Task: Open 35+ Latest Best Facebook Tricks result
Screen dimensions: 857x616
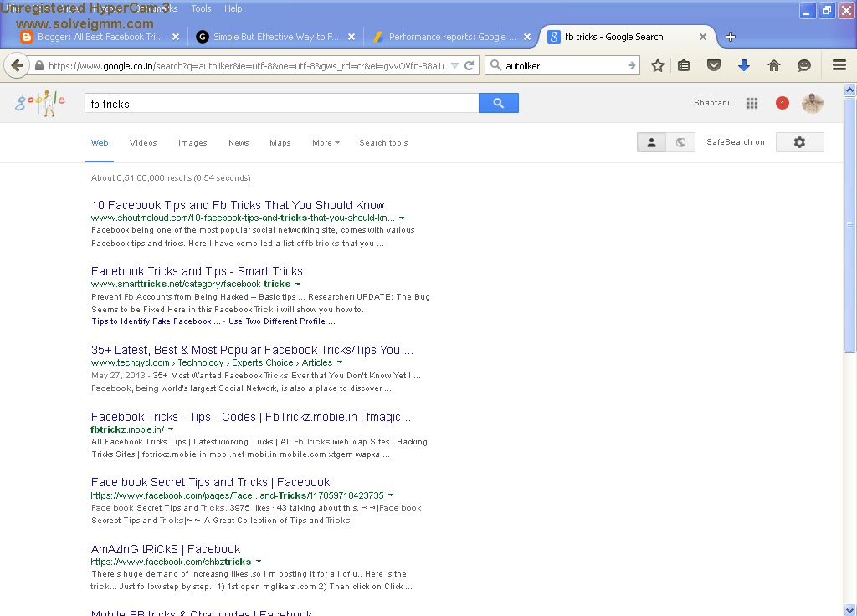Action: coord(252,350)
